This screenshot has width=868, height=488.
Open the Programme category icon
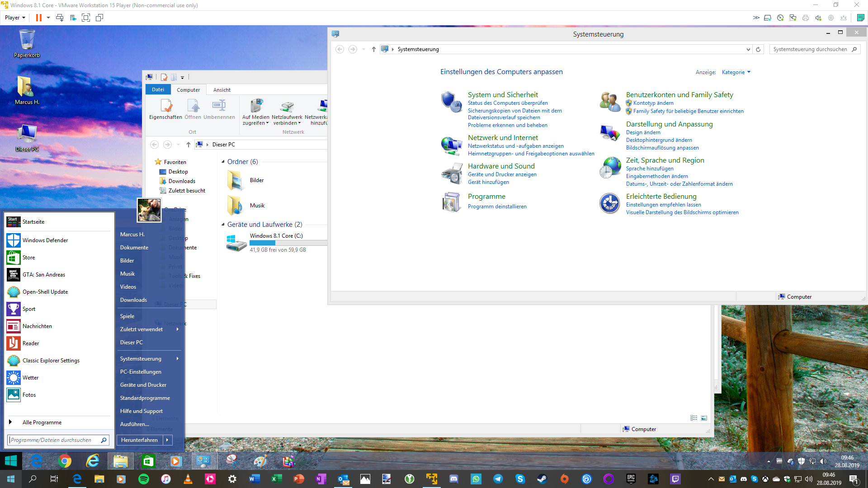pyautogui.click(x=451, y=202)
